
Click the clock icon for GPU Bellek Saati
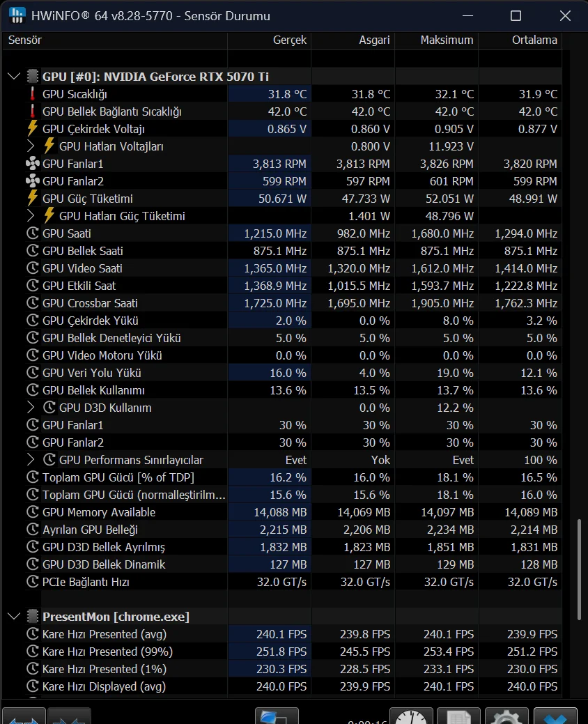(32, 251)
